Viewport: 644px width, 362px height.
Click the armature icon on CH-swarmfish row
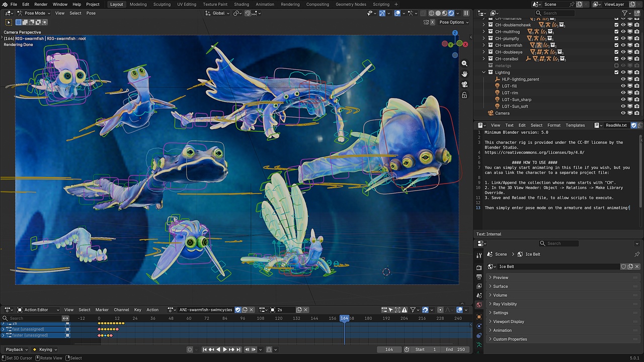pyautogui.click(x=539, y=45)
